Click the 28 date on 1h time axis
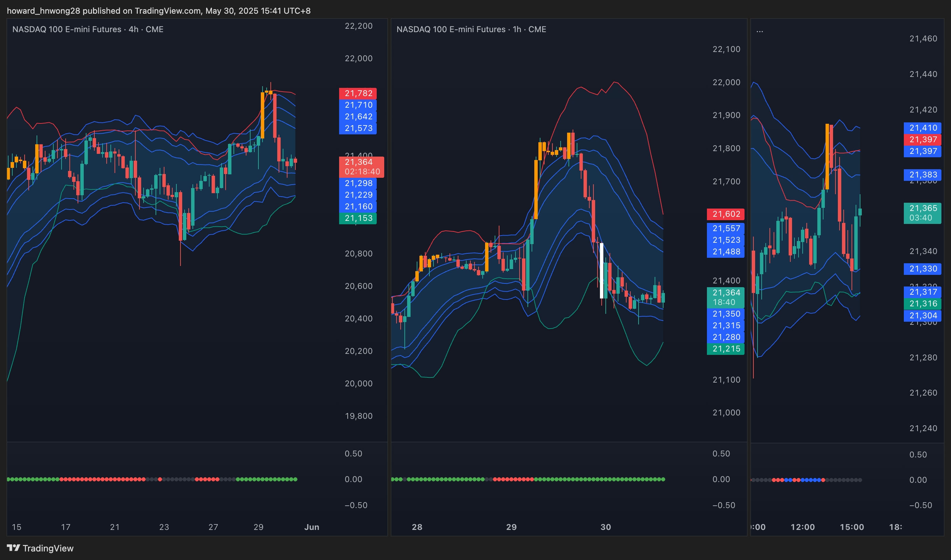The height and width of the screenshot is (560, 951). pos(417,527)
